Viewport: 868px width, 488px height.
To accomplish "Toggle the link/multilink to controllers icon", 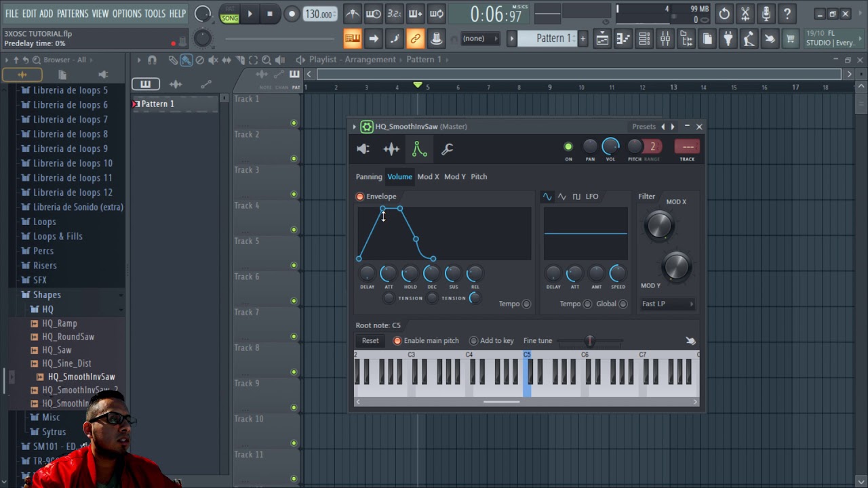I will pyautogui.click(x=415, y=39).
